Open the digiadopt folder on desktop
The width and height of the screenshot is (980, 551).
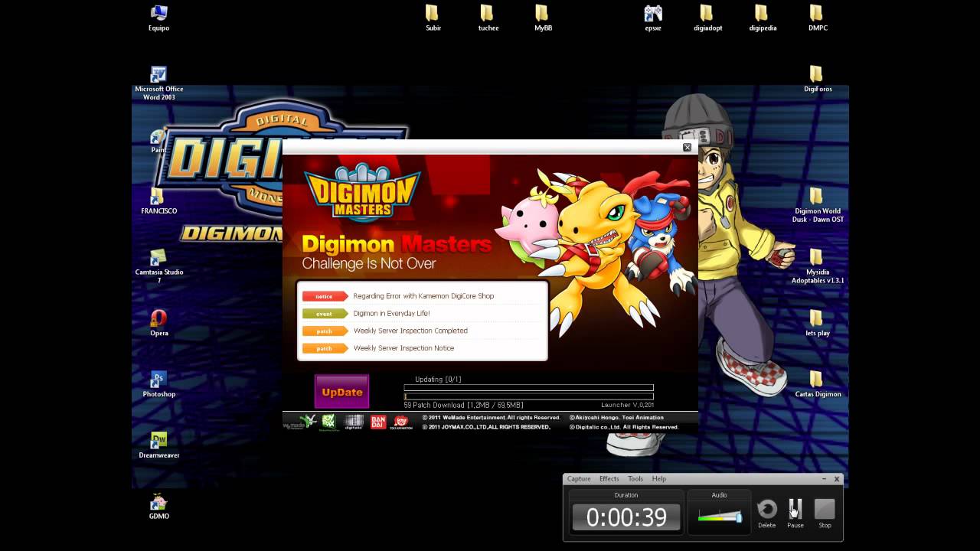click(707, 18)
